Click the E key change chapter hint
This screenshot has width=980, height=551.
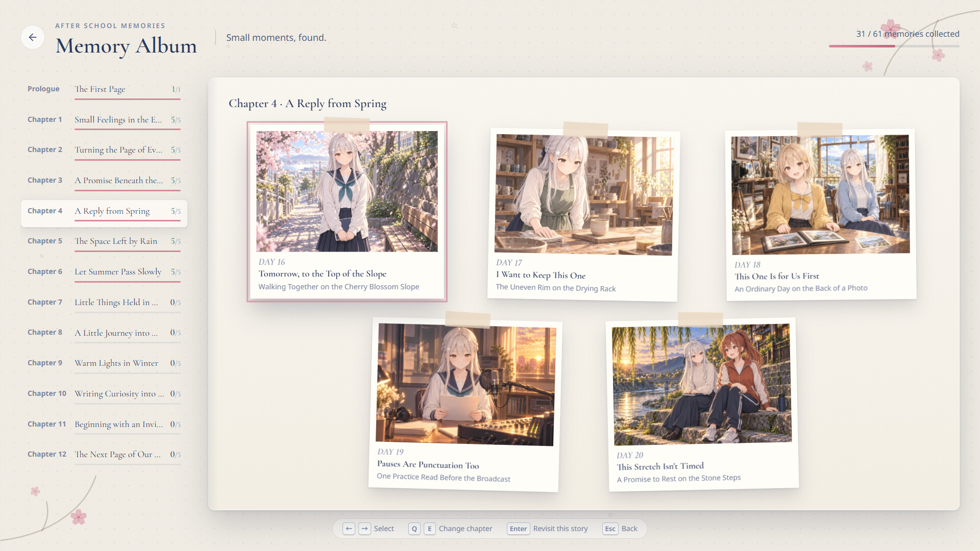click(430, 529)
